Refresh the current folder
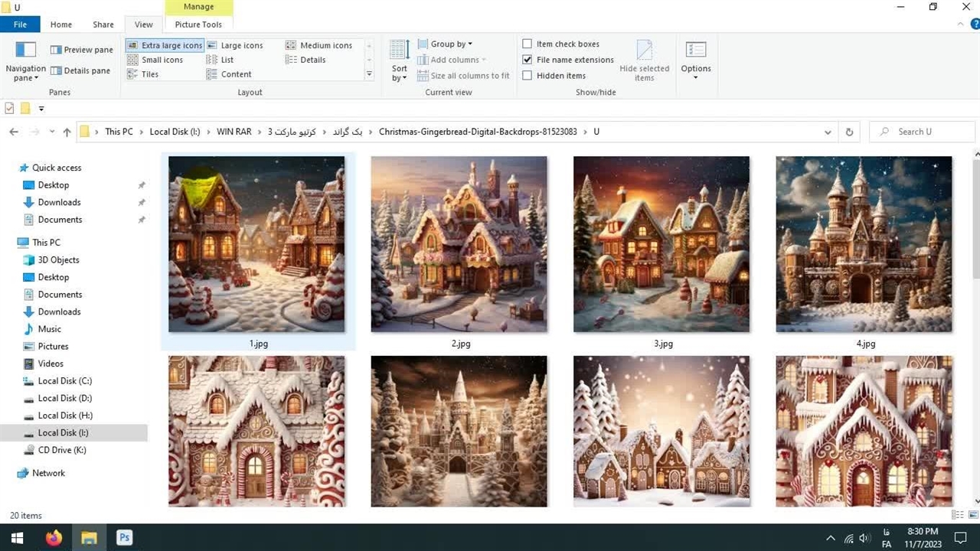Viewport: 980px width, 551px height. coord(849,132)
